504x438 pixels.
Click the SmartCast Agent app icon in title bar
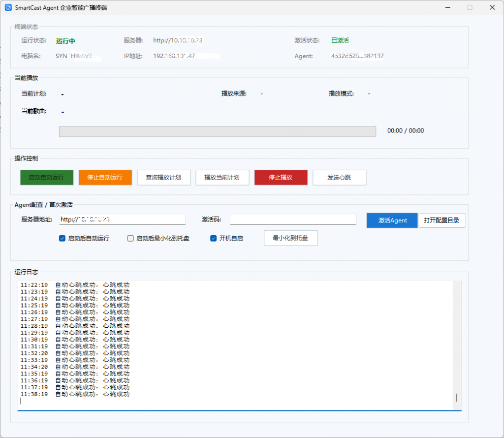(x=8, y=7)
